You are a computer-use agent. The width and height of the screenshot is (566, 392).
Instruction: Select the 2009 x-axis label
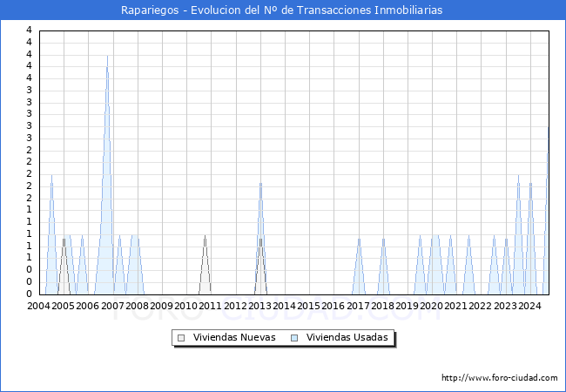pos(161,306)
